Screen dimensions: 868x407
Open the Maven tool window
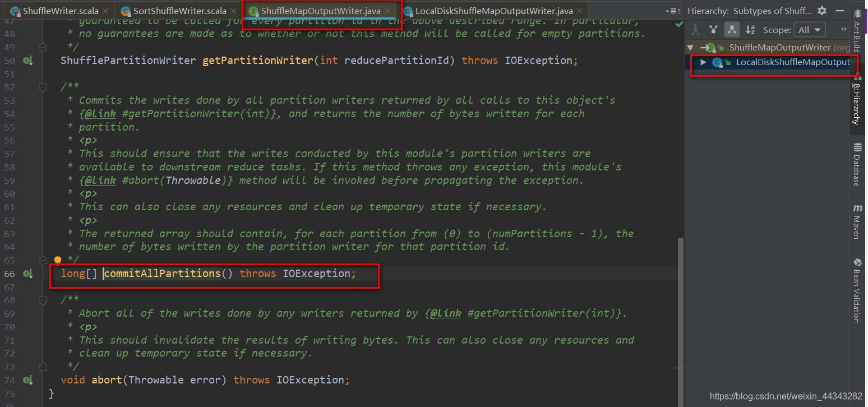click(x=857, y=222)
